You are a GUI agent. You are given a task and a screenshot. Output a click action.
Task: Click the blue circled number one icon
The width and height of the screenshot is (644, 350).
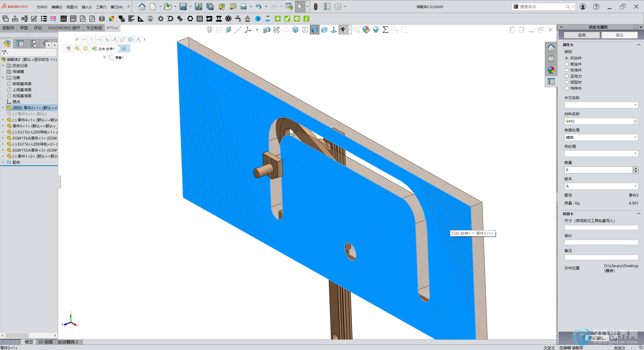click(x=258, y=19)
